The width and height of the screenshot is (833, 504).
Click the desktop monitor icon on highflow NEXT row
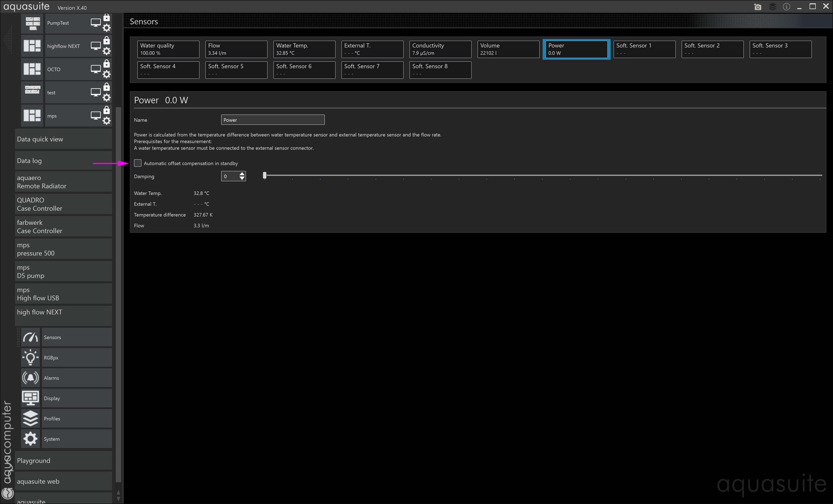click(x=96, y=46)
